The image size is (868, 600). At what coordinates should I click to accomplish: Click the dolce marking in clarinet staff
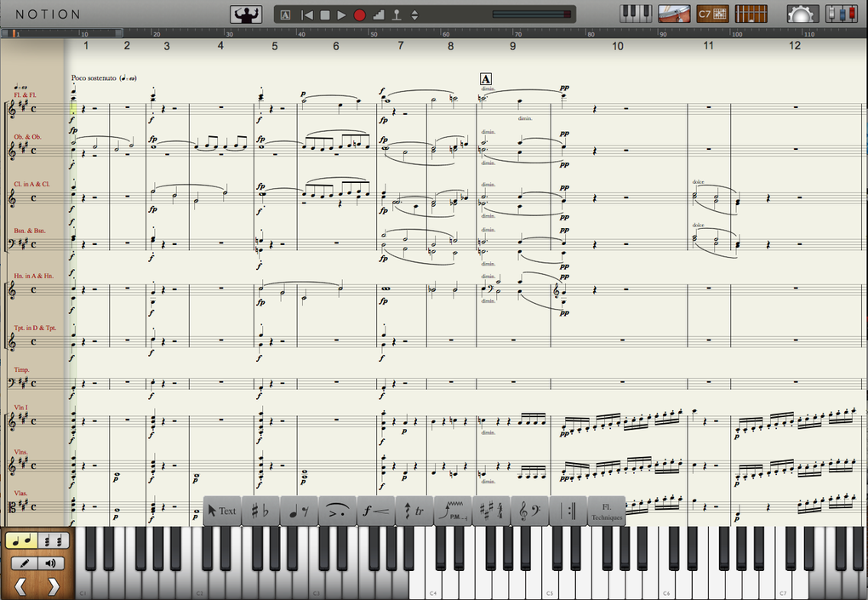(698, 182)
